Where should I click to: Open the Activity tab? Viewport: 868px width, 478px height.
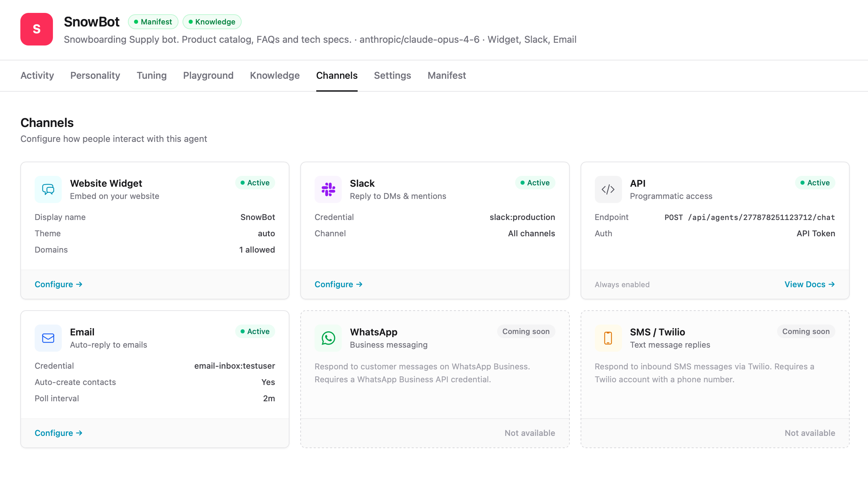click(37, 75)
